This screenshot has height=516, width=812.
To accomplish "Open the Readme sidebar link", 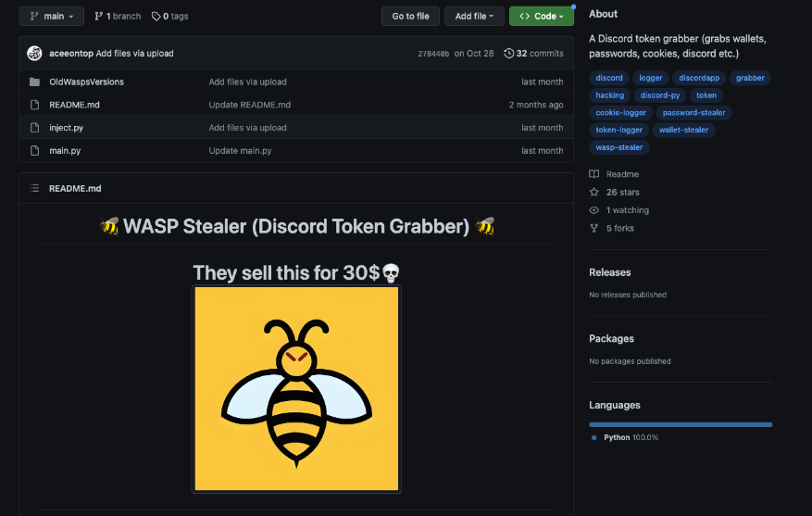I will (622, 174).
